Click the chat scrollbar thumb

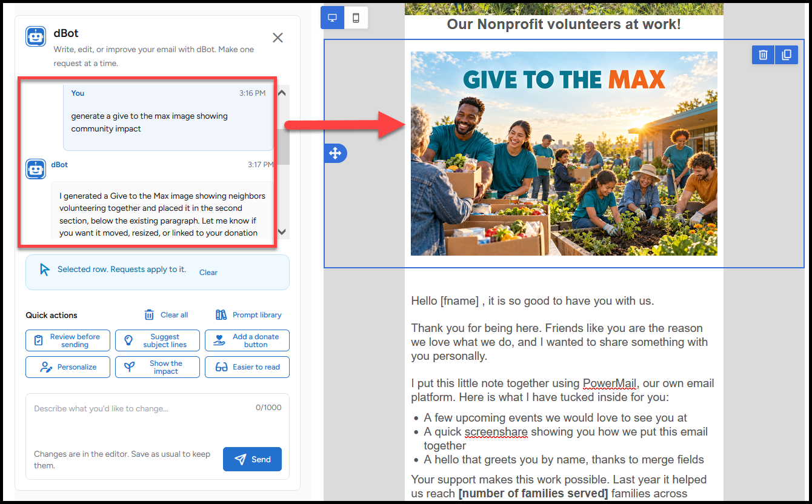coord(282,147)
